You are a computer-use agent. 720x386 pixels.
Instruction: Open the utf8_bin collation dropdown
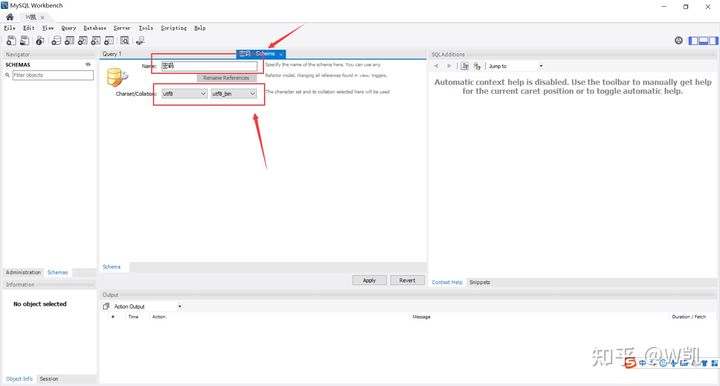pos(234,94)
